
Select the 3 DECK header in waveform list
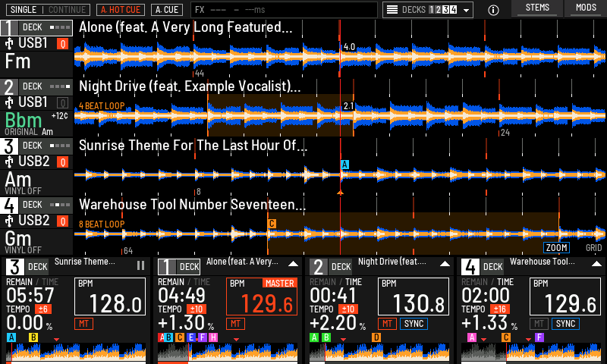tap(36, 146)
